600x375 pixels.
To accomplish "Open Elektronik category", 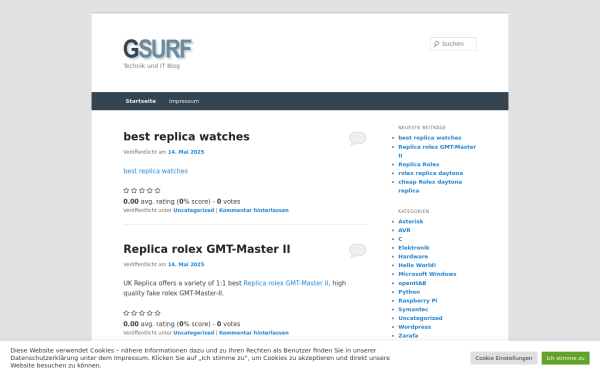I will (x=414, y=248).
